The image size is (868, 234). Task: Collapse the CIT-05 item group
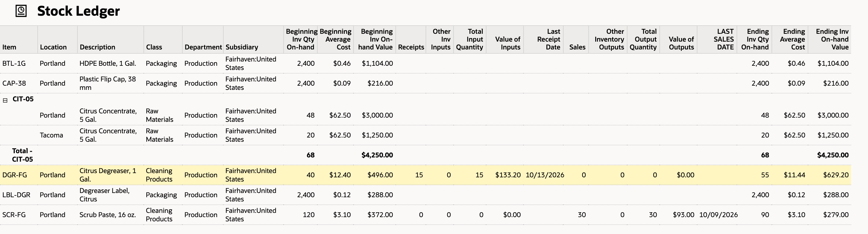click(x=5, y=100)
